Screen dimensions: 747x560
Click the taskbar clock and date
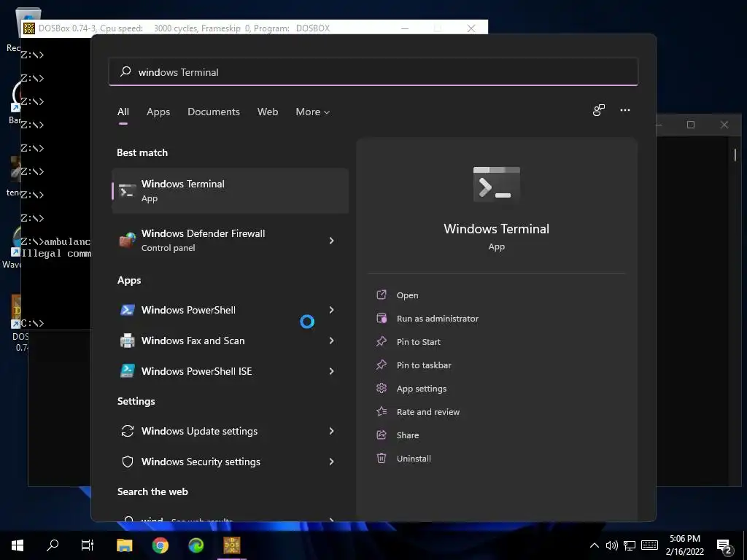coord(684,545)
